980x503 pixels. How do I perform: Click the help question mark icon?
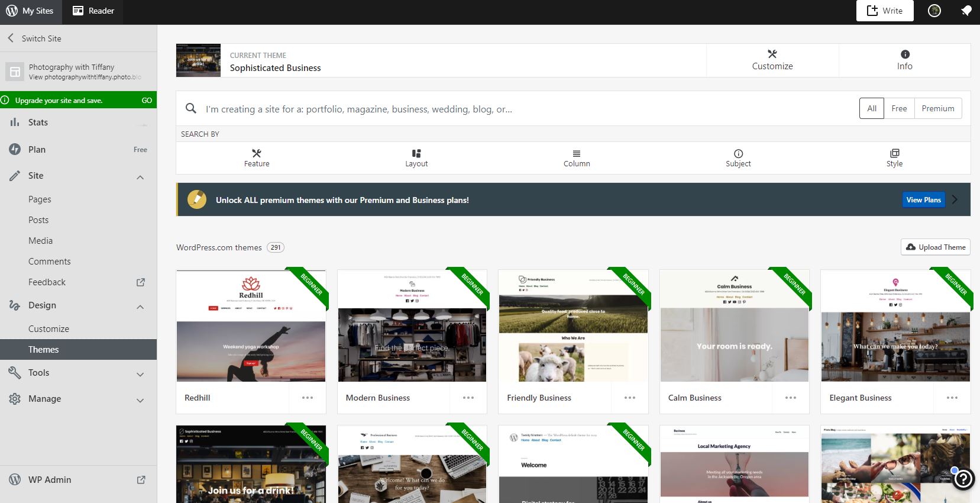963,479
